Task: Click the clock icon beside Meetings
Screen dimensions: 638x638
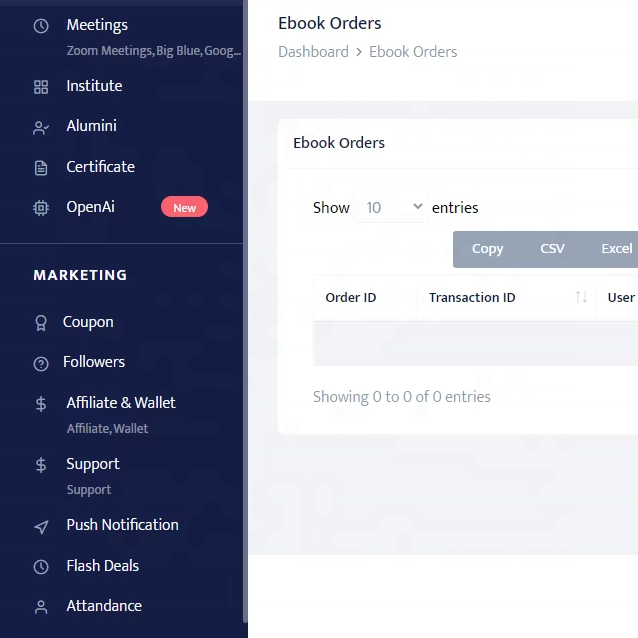Action: (41, 26)
